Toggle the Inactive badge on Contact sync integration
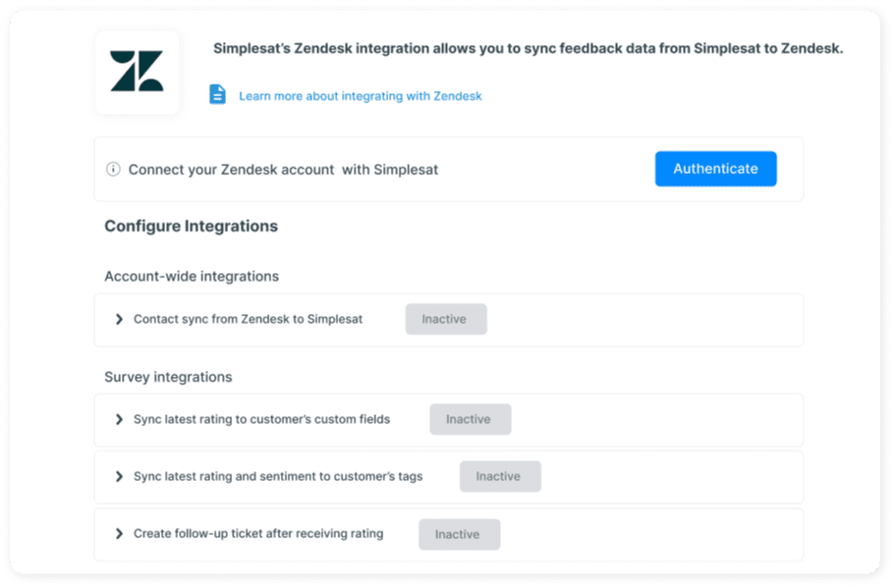This screenshot has width=894, height=588. pos(446,319)
